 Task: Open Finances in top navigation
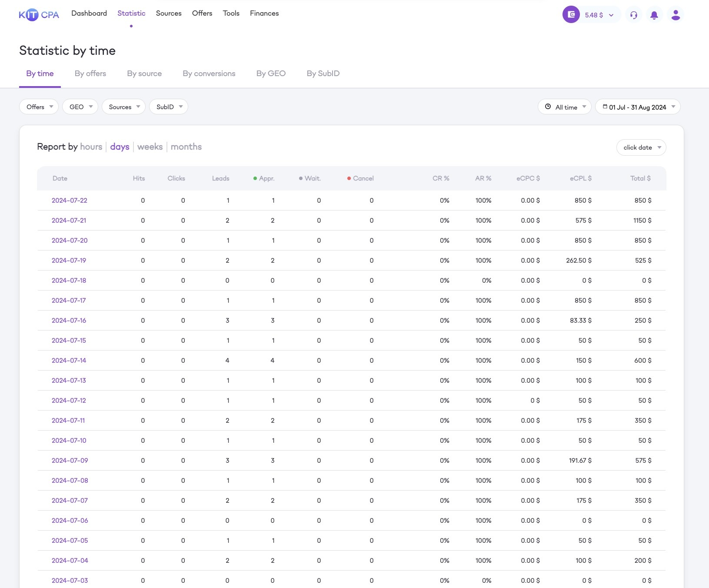point(264,13)
